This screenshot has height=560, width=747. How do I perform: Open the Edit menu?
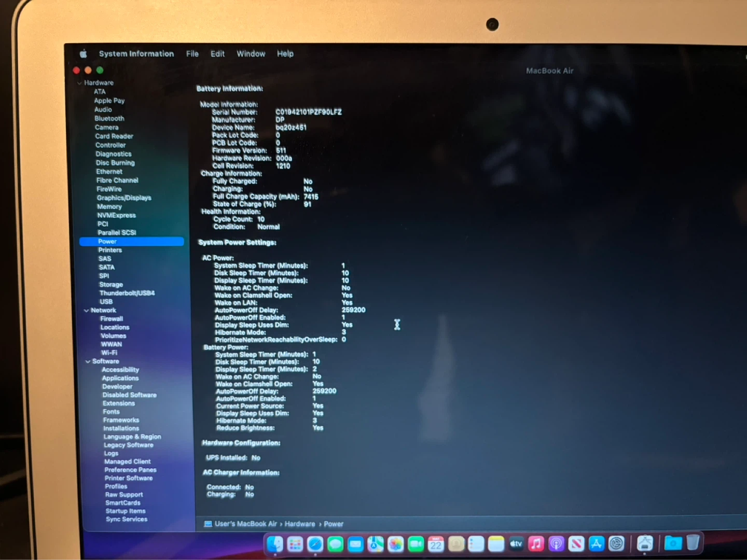(217, 53)
